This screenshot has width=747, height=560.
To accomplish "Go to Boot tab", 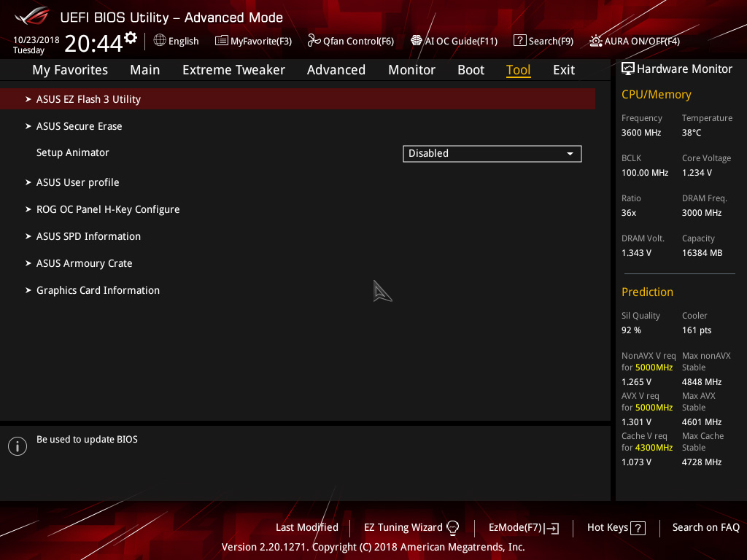I will pyautogui.click(x=471, y=70).
